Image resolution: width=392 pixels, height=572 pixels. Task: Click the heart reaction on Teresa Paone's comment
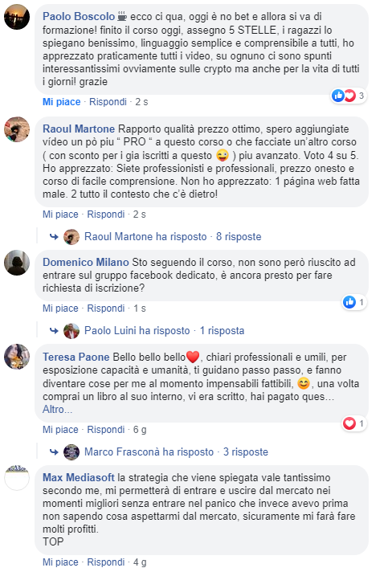pos(349,423)
